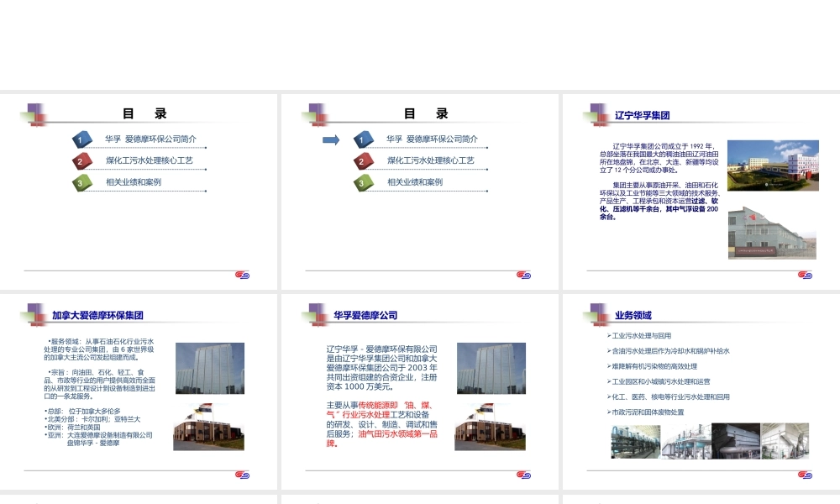Click '华孚 爱德摩环保公司简介' on arrowless 目录 slide

click(x=150, y=139)
